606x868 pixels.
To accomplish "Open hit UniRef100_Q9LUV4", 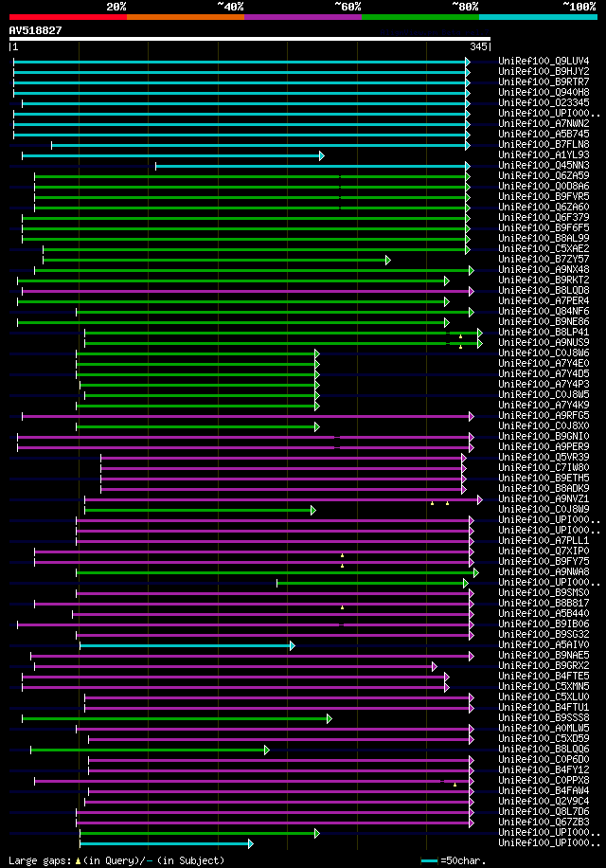I will (x=544, y=61).
